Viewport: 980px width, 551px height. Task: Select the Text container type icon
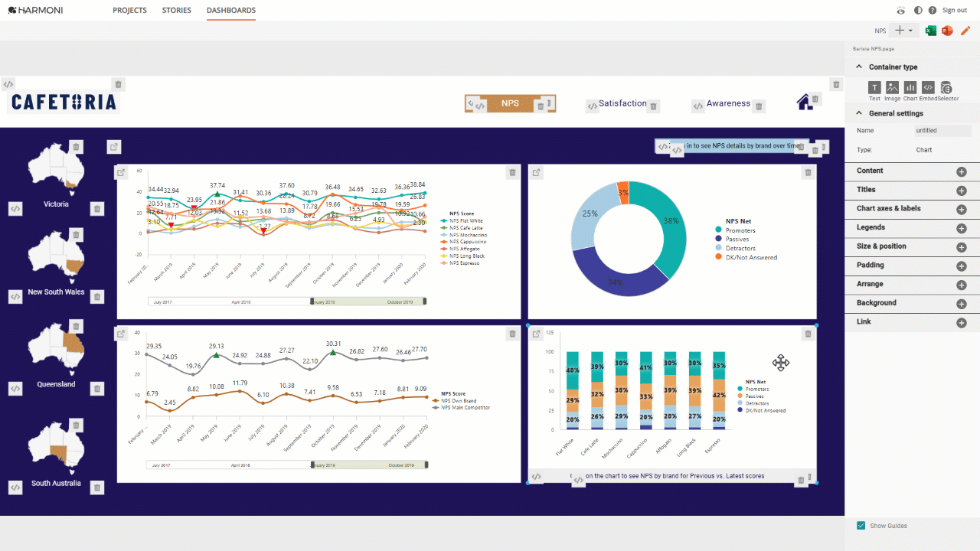[x=874, y=87]
